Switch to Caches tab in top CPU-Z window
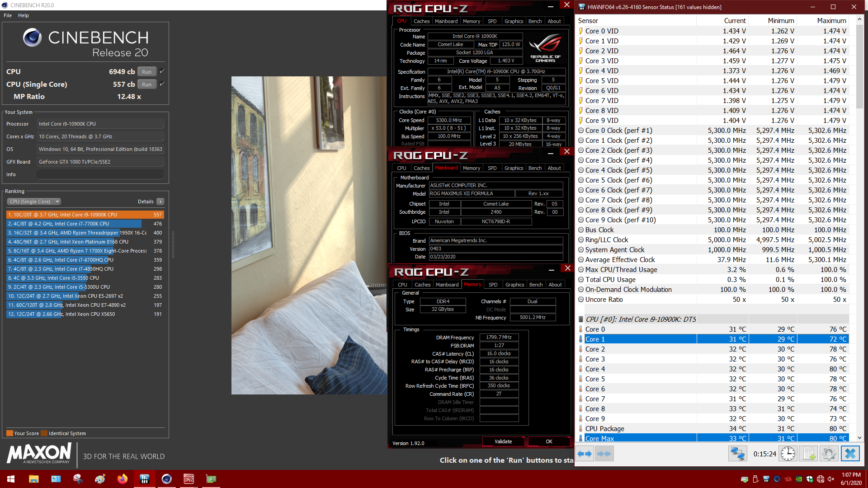 (421, 21)
